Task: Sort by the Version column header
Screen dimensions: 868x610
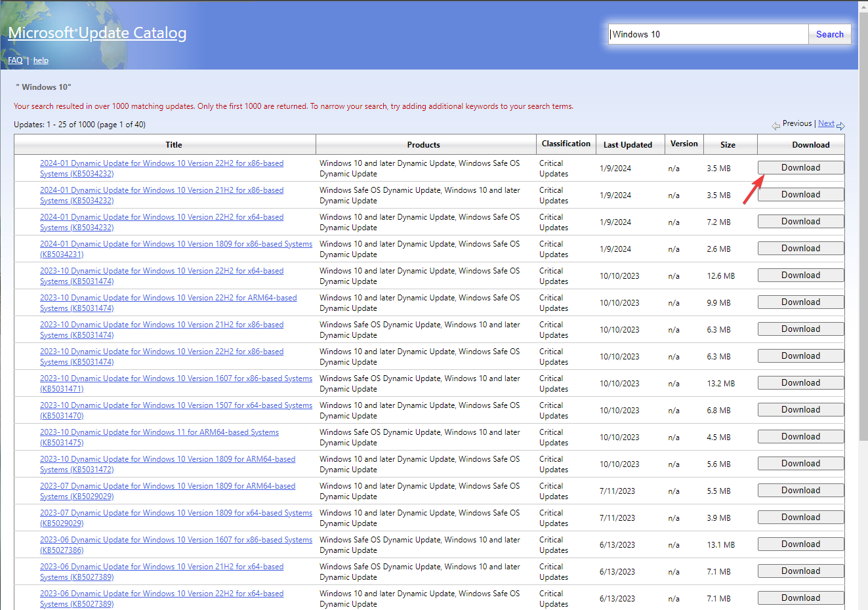Action: pos(684,144)
